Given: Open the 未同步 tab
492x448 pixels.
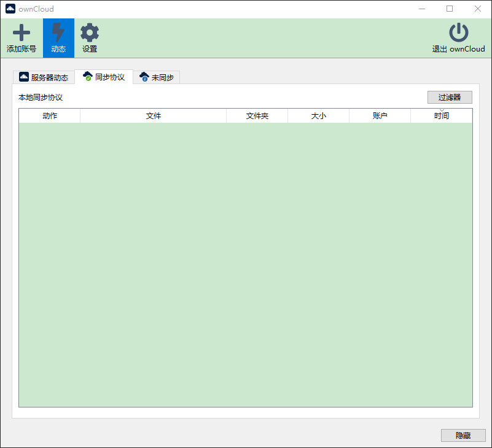Looking at the screenshot, I should pos(156,77).
